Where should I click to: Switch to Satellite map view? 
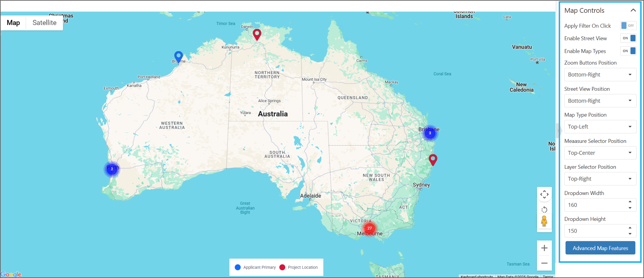[44, 23]
